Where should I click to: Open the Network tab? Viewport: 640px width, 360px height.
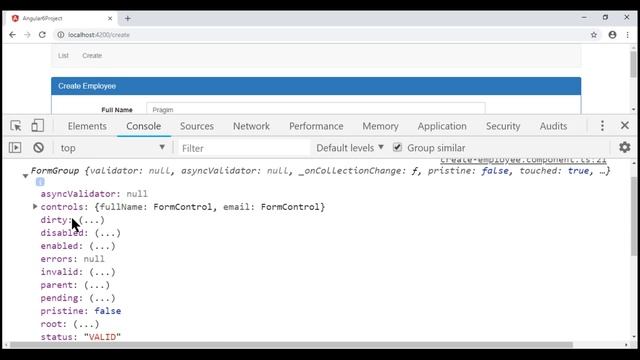click(251, 126)
